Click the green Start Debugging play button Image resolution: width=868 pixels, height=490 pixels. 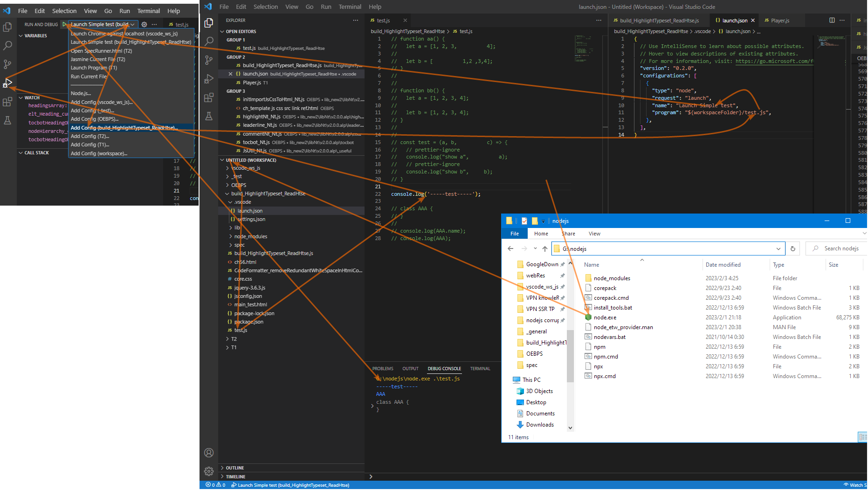pyautogui.click(x=64, y=24)
